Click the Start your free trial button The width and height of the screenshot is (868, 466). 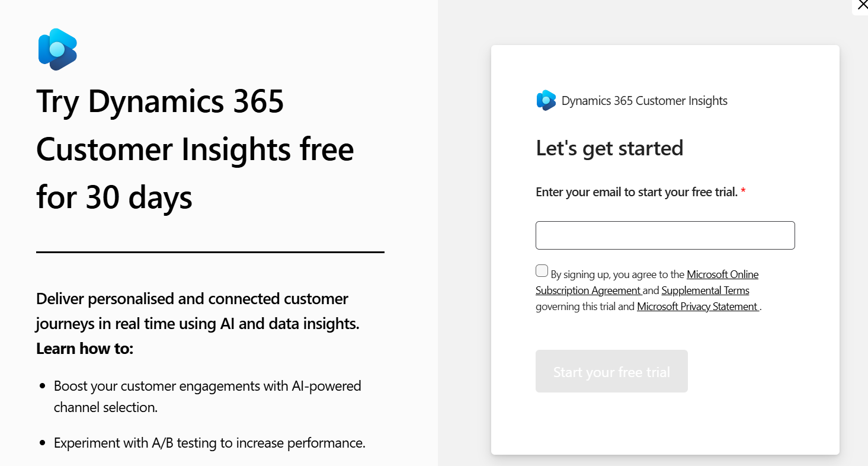(611, 371)
